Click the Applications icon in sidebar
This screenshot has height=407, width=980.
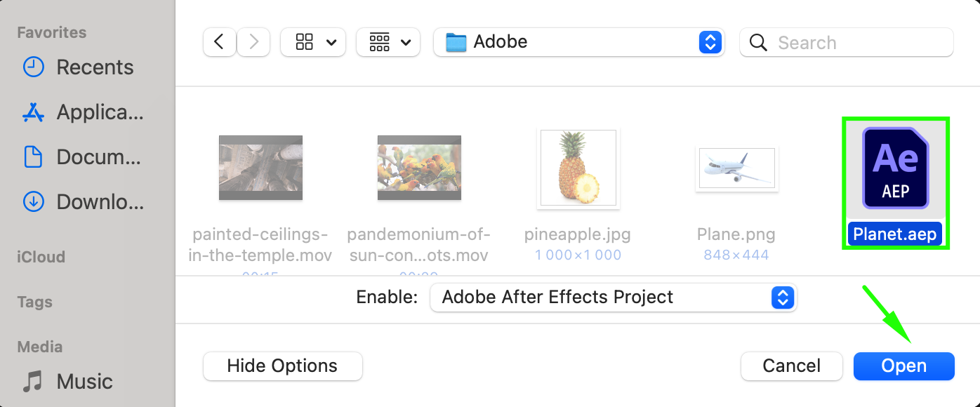33,112
